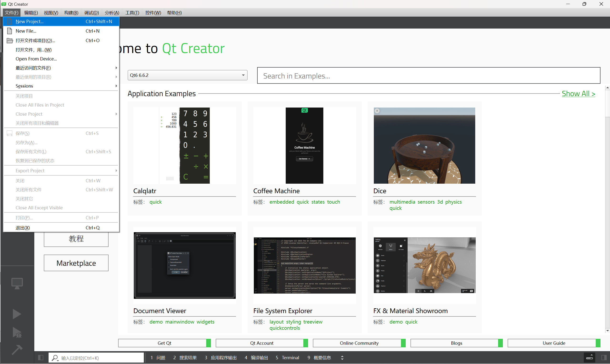Open the 编辑 menu
This screenshot has height=364, width=610.
(x=31, y=13)
